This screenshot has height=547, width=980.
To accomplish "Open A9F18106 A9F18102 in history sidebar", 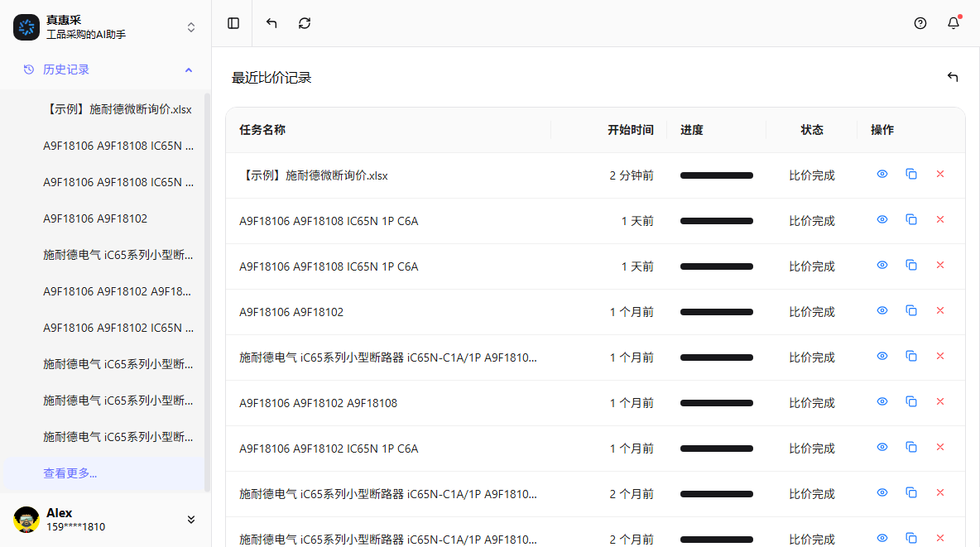I will click(95, 218).
